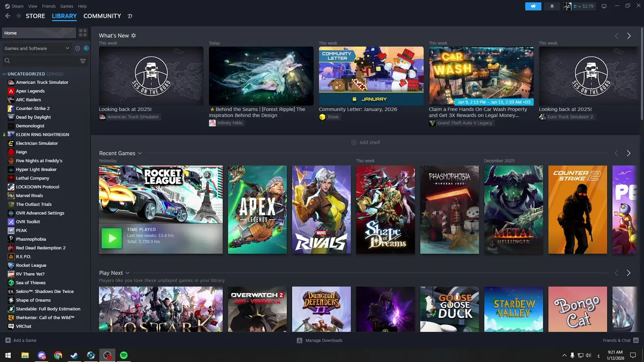
Task: Open File Explorer from the taskbar
Action: point(25,355)
